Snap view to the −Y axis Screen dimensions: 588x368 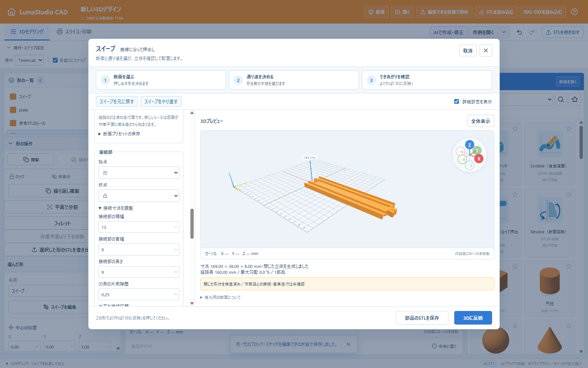[x=462, y=160]
